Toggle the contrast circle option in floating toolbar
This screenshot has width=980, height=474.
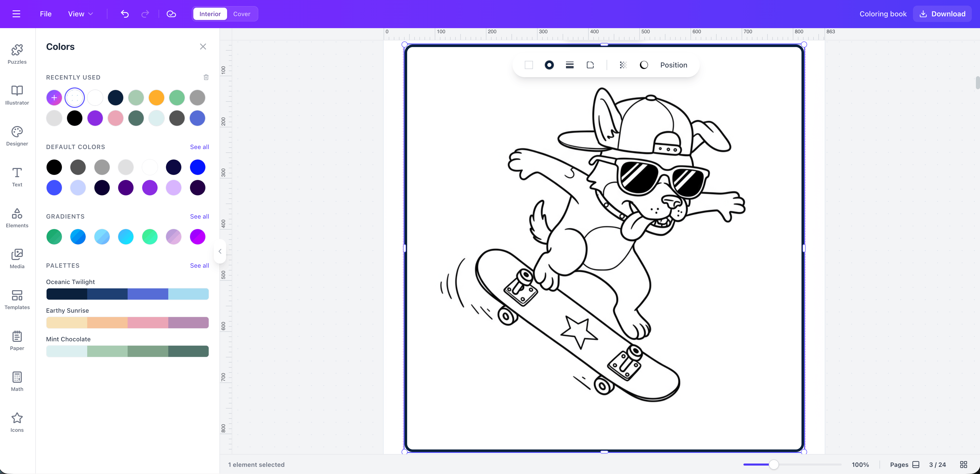point(643,65)
